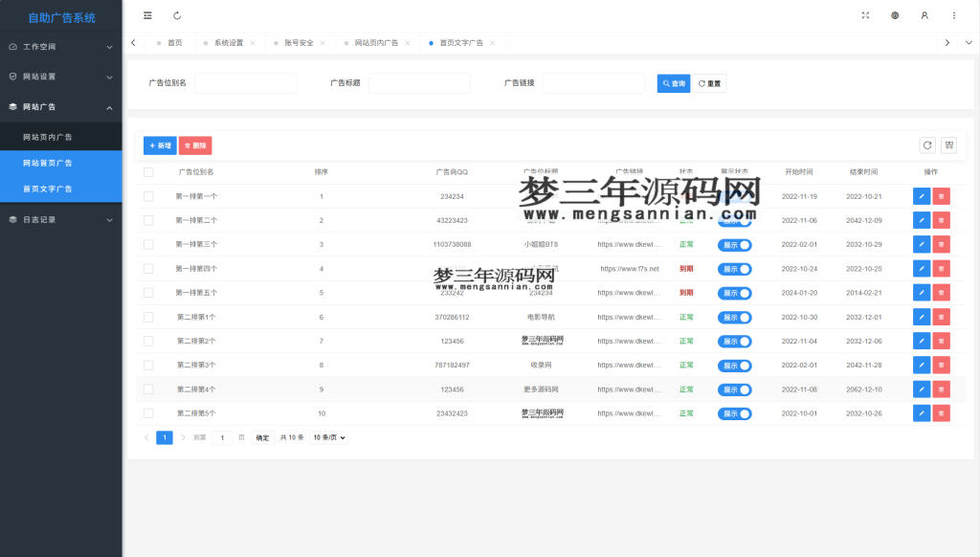Click the 查询 search button
Screen dimensions: 980x557
(674, 83)
